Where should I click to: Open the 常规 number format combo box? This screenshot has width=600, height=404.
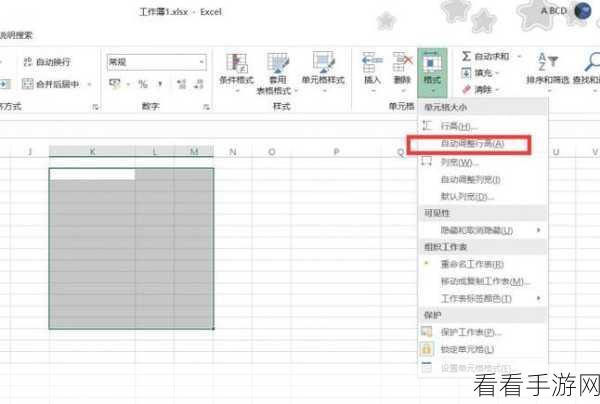pos(157,62)
